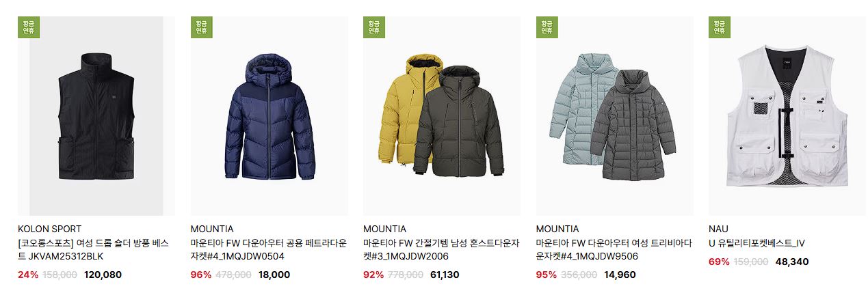Open the white utility pocket vest image

pyautogui.click(x=787, y=116)
